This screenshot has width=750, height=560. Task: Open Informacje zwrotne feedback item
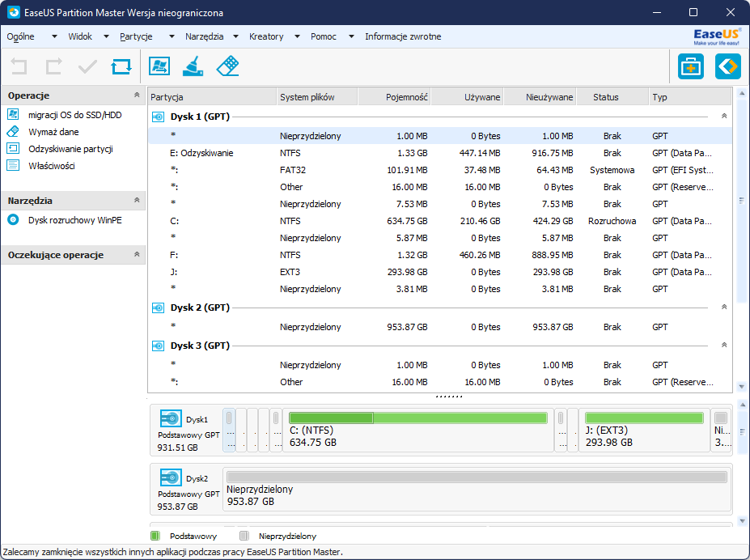coord(403,36)
